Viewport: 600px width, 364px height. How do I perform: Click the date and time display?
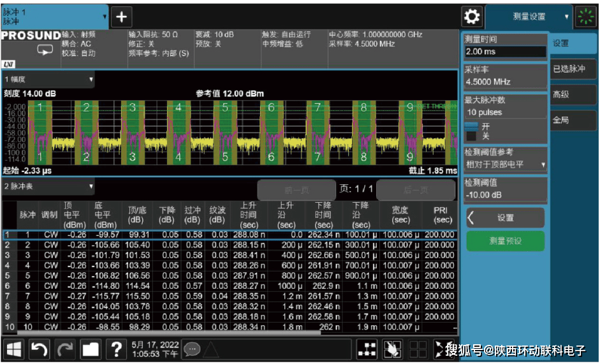(155, 349)
